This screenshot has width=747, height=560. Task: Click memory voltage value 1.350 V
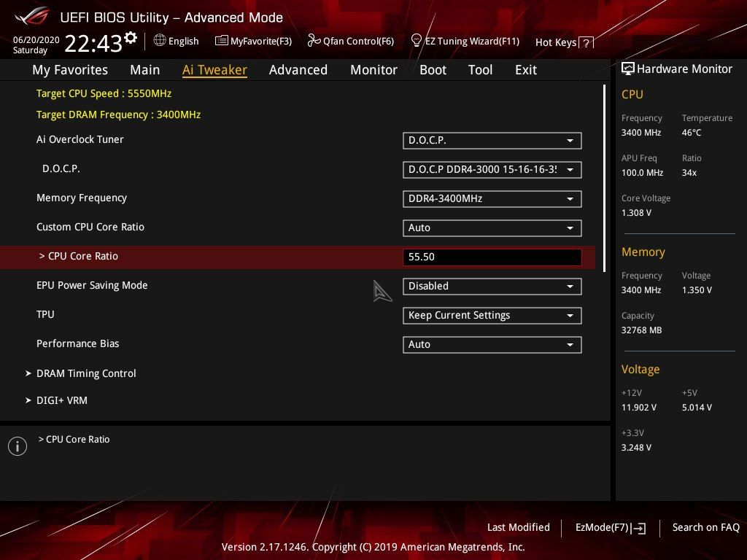(x=697, y=290)
